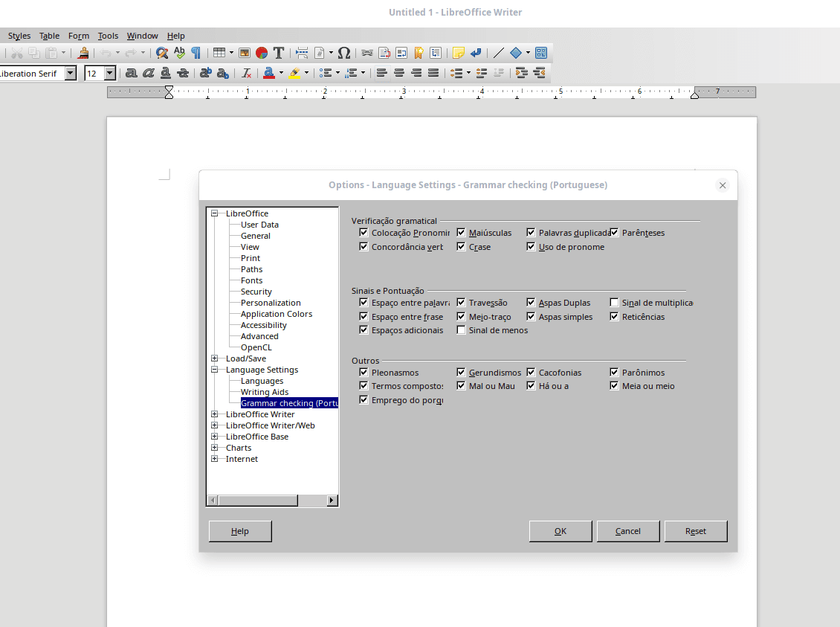Collapse the Language Settings tree node
The height and width of the screenshot is (627, 840).
point(214,370)
